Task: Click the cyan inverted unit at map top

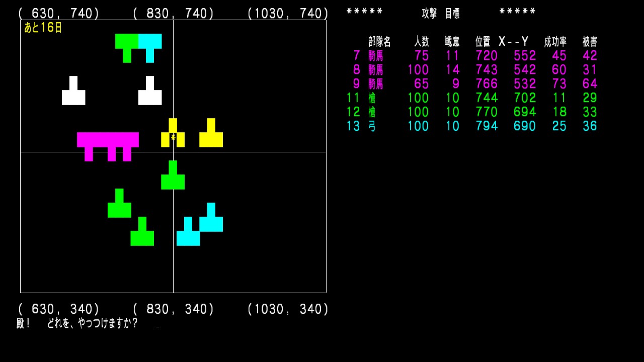Action: [150, 42]
